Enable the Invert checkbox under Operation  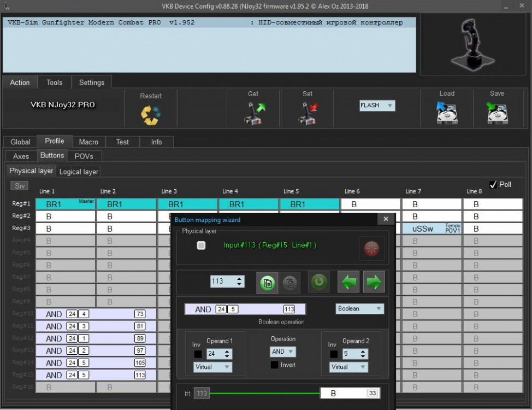coord(274,365)
